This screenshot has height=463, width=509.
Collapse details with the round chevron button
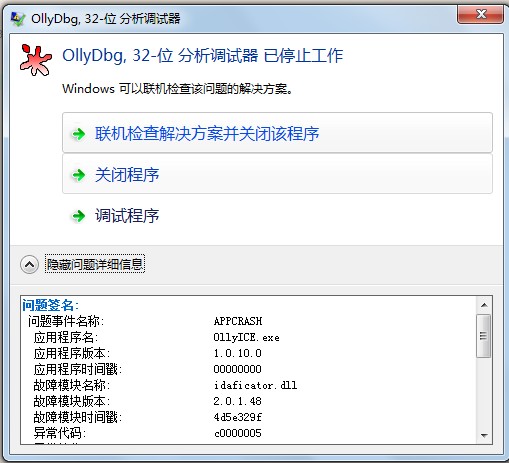pos(30,265)
